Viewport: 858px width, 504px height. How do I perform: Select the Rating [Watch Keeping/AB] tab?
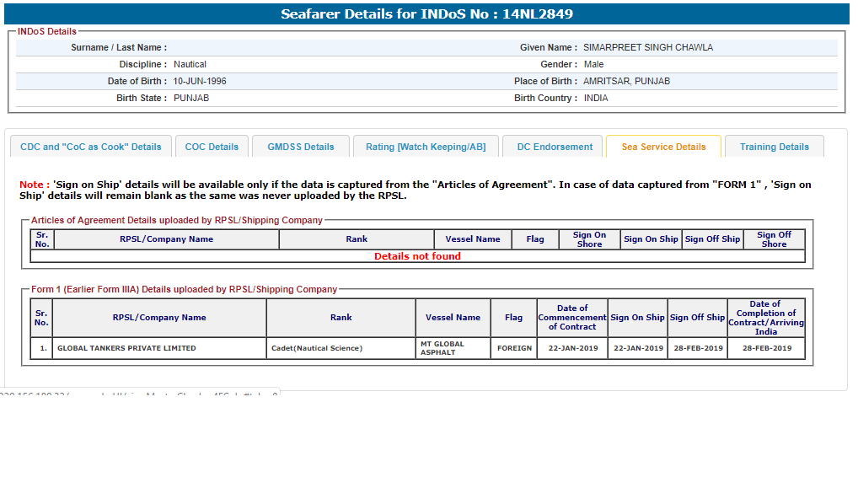[x=426, y=147]
